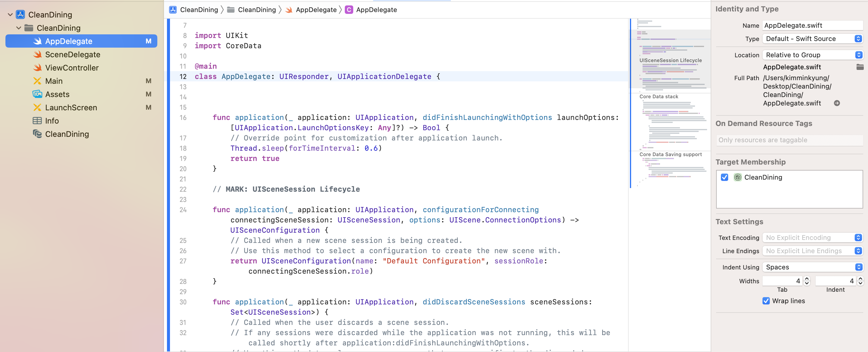This screenshot has height=352, width=868.
Task: Toggle the Wrap lines checkbox
Action: pos(766,301)
